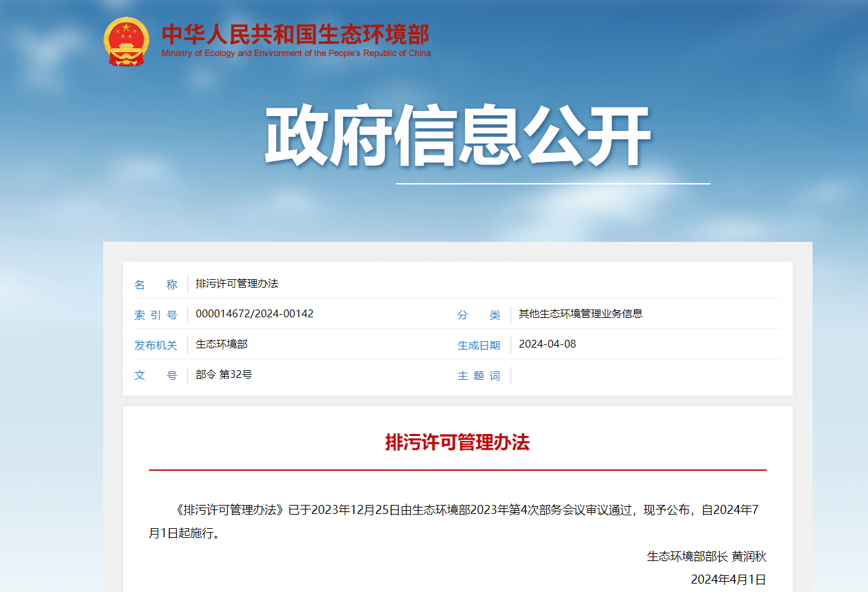Select category value 其他生态环境管理业务信息
Viewport: 868px width, 592px height.
coord(581,314)
